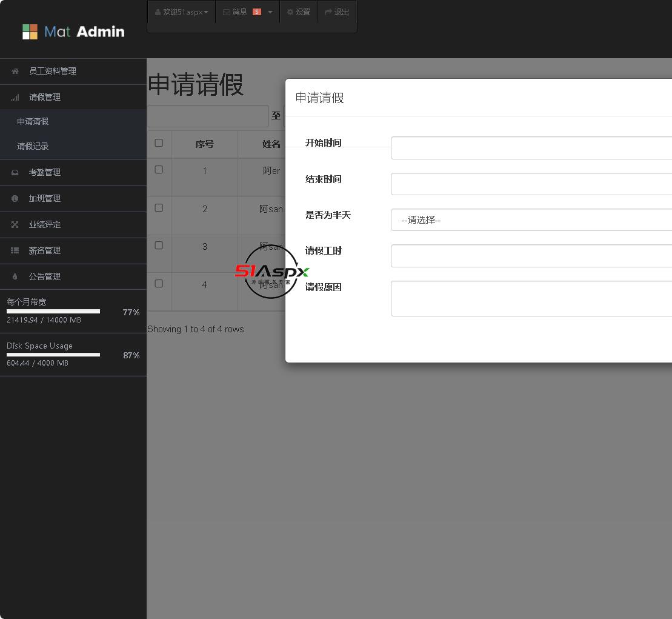Toggle the select-all checkbox in table header
This screenshot has width=672, height=619.
pos(159,143)
